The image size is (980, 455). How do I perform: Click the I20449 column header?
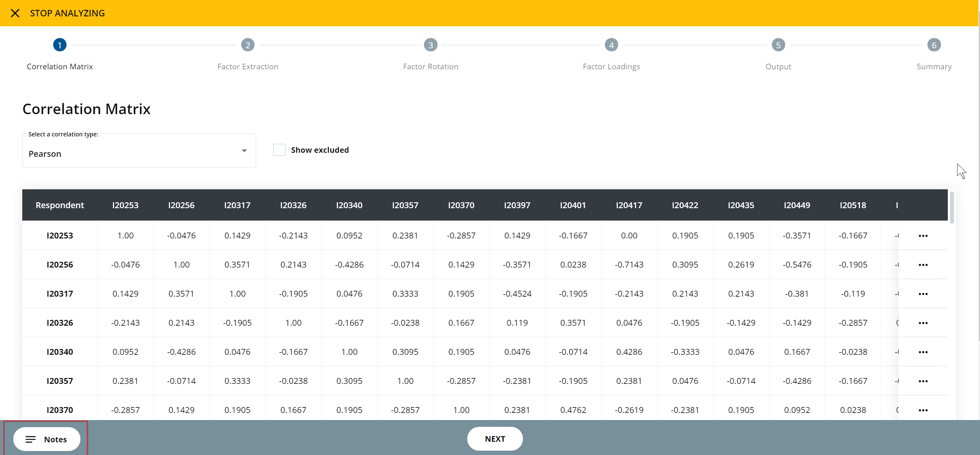[797, 205]
